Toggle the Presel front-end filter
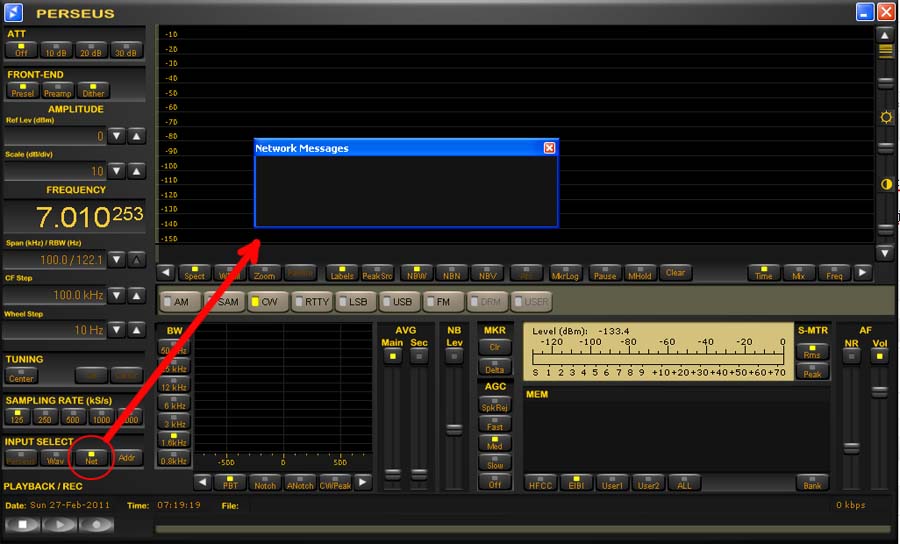This screenshot has height=544, width=900. tap(23, 90)
